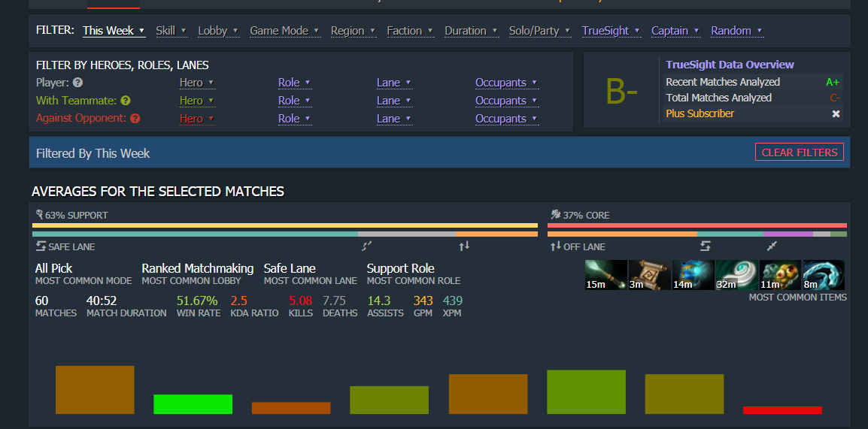Click the help icon beside Against Opponent

click(x=135, y=118)
